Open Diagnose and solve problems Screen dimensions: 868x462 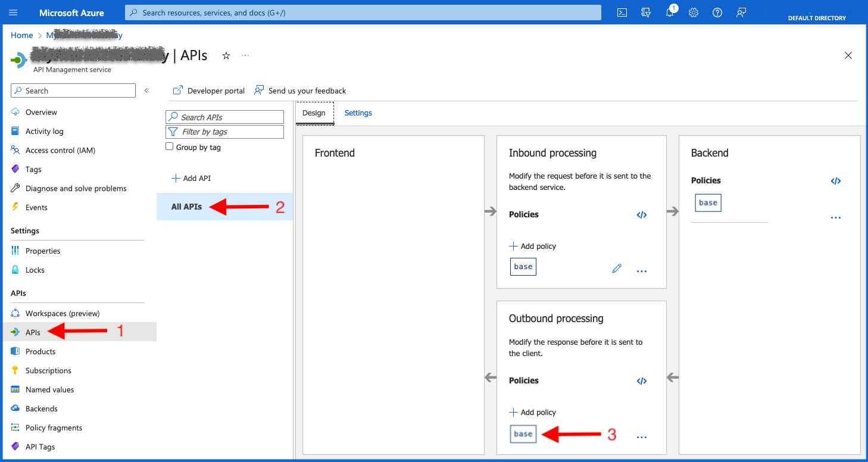click(x=76, y=188)
